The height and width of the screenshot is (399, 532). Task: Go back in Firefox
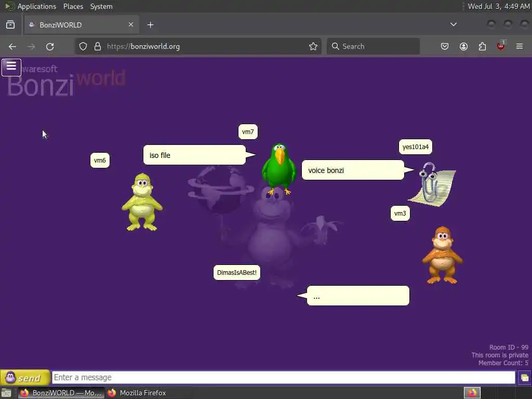(12, 46)
